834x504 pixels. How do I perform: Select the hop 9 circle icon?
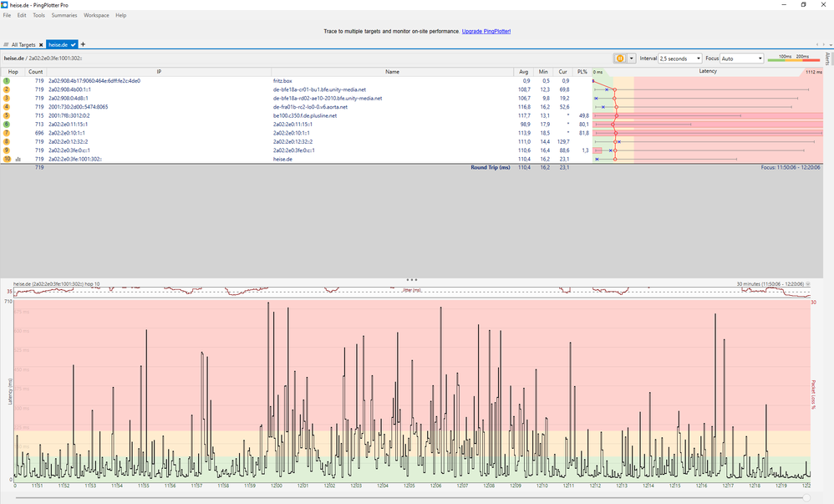click(7, 150)
